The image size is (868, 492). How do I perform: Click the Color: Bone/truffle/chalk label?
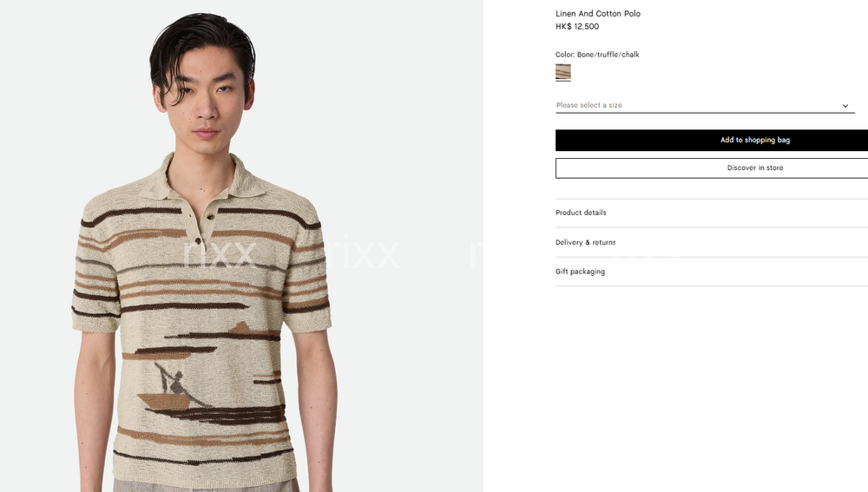click(x=597, y=55)
